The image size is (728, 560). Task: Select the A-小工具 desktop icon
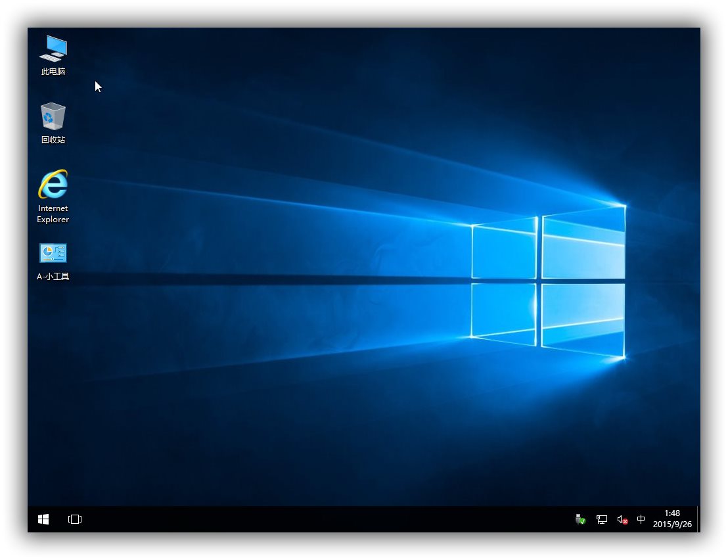coord(53,262)
